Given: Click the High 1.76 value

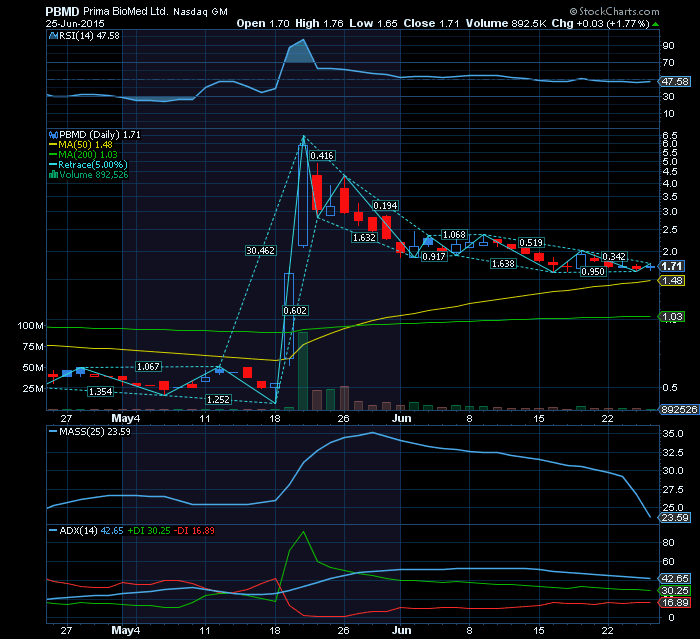Looking at the screenshot, I should 319,24.
